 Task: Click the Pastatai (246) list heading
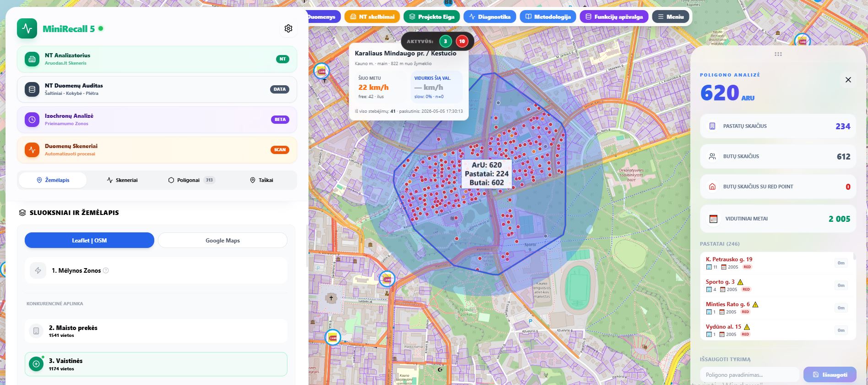coord(720,244)
